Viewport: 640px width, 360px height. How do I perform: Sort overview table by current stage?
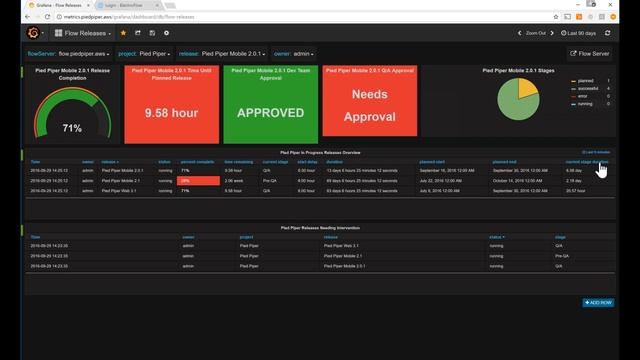coord(275,162)
